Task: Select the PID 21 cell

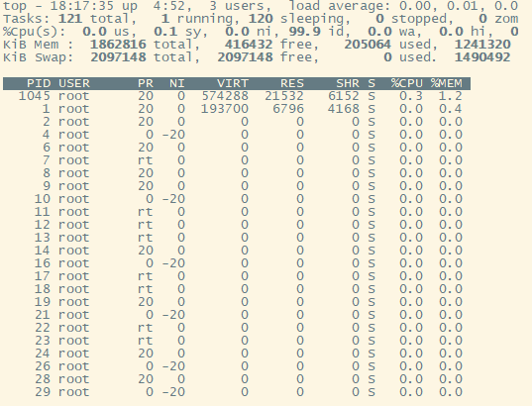Action: click(43, 315)
